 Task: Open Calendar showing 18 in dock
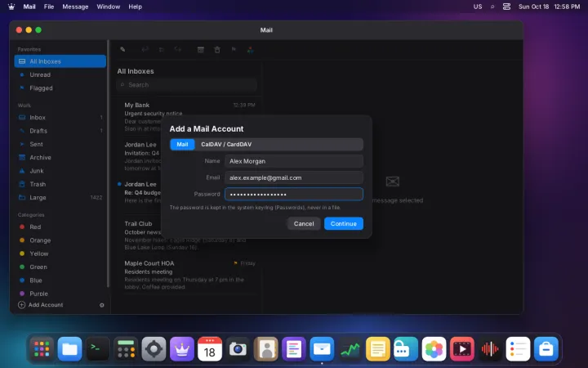click(x=210, y=349)
